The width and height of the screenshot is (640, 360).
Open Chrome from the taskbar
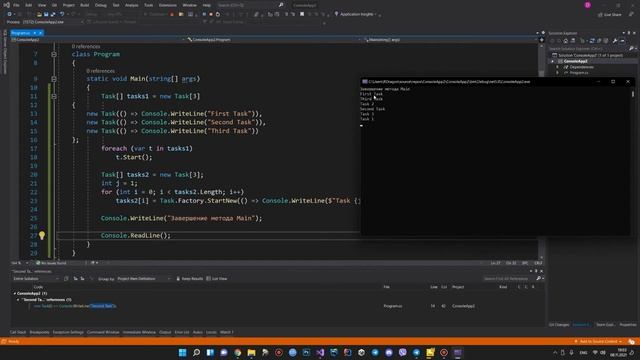pos(238,352)
